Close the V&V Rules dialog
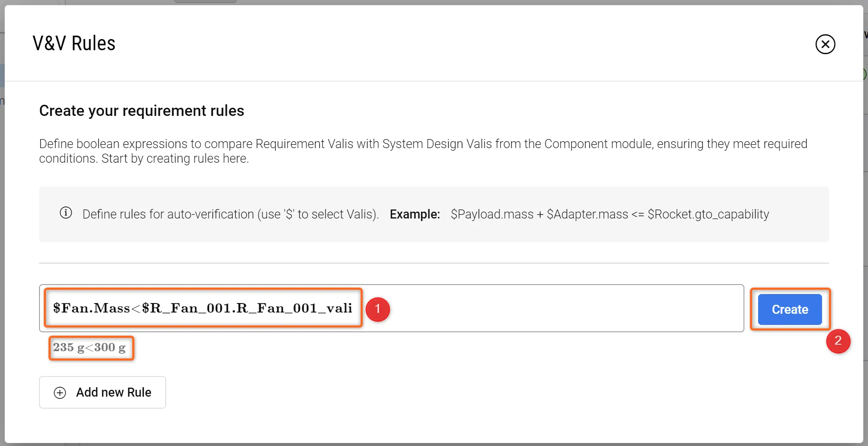The height and width of the screenshot is (446, 868). click(x=825, y=44)
